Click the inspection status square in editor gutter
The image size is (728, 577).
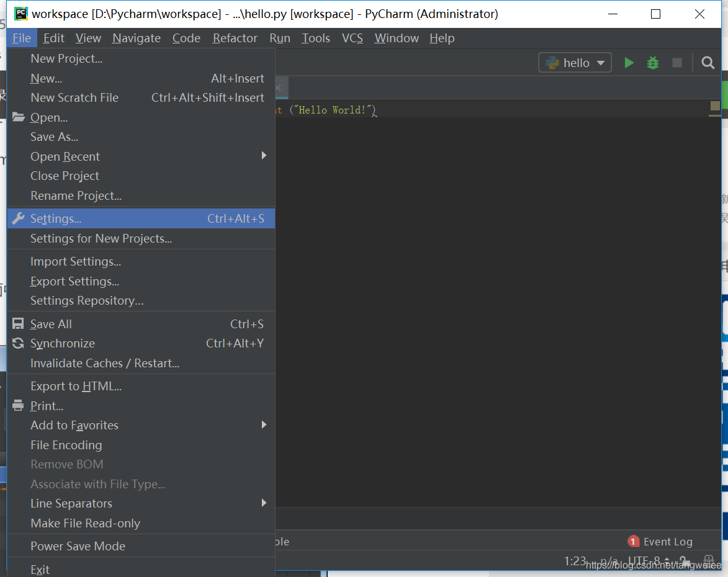[x=715, y=106]
